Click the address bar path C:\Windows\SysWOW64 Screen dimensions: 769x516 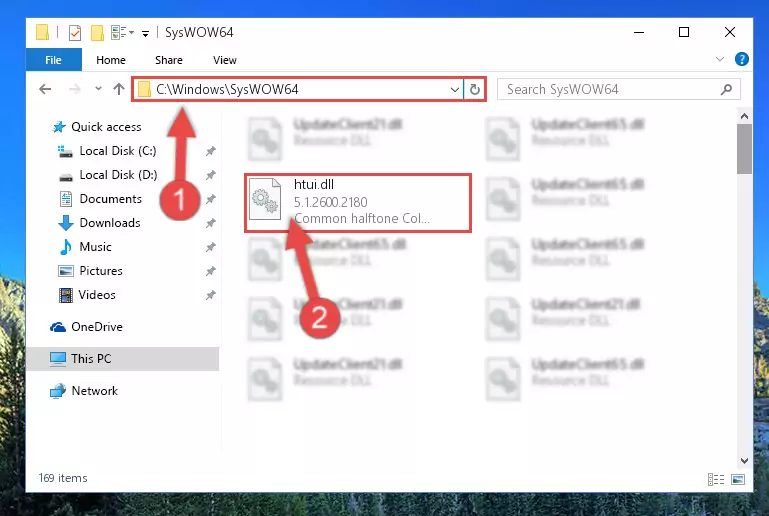[227, 89]
